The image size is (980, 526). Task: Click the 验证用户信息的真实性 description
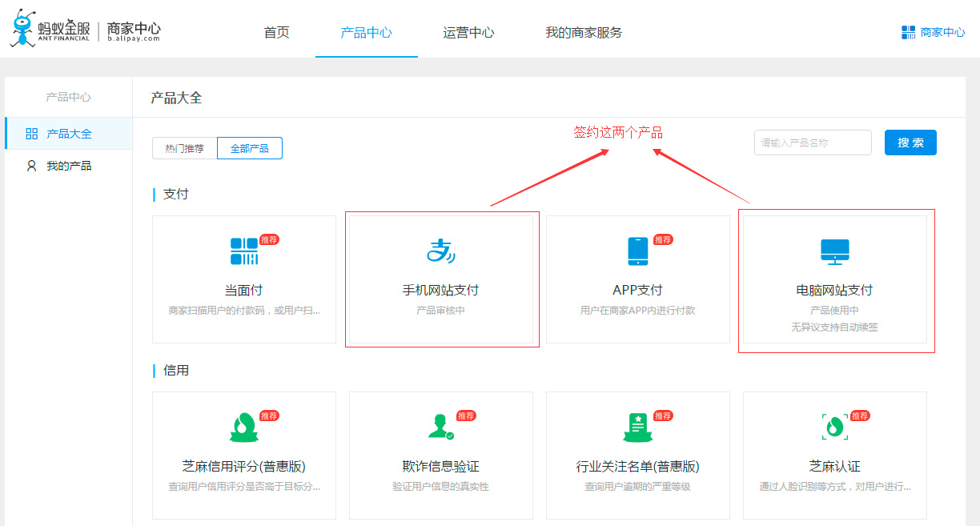pos(441,486)
